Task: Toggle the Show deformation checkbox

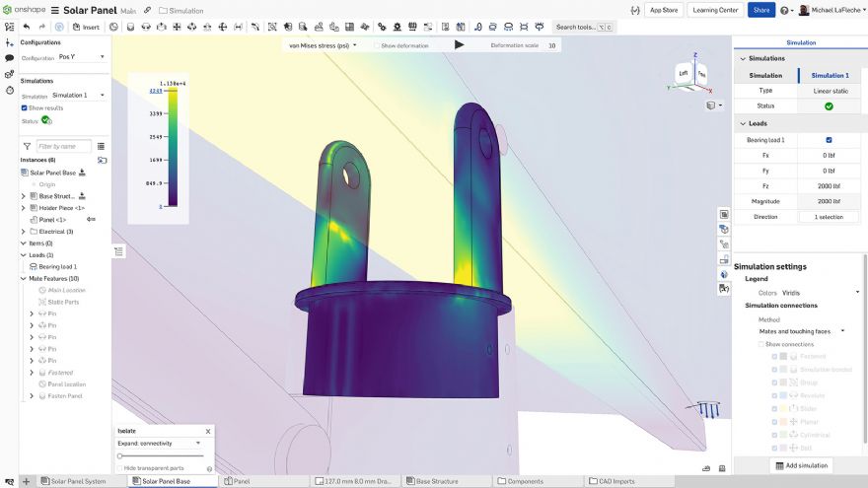Action: click(x=377, y=45)
